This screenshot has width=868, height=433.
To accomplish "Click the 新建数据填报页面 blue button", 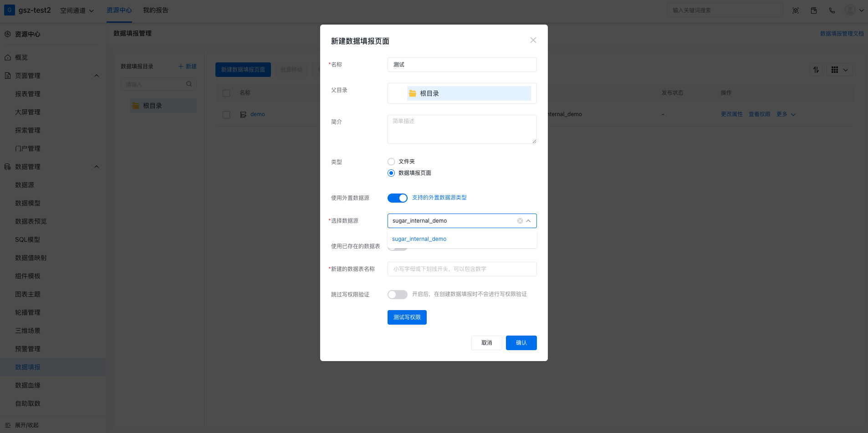I will point(243,70).
